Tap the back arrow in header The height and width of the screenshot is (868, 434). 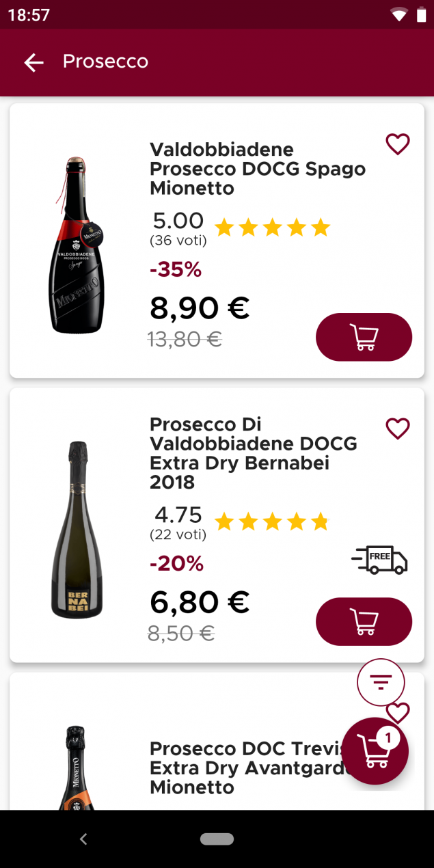(33, 63)
